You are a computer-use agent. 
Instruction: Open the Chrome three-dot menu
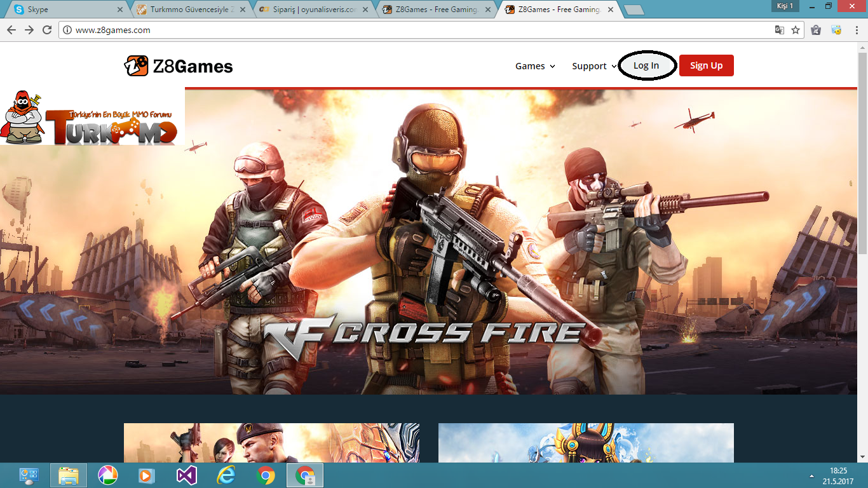pos(857,30)
